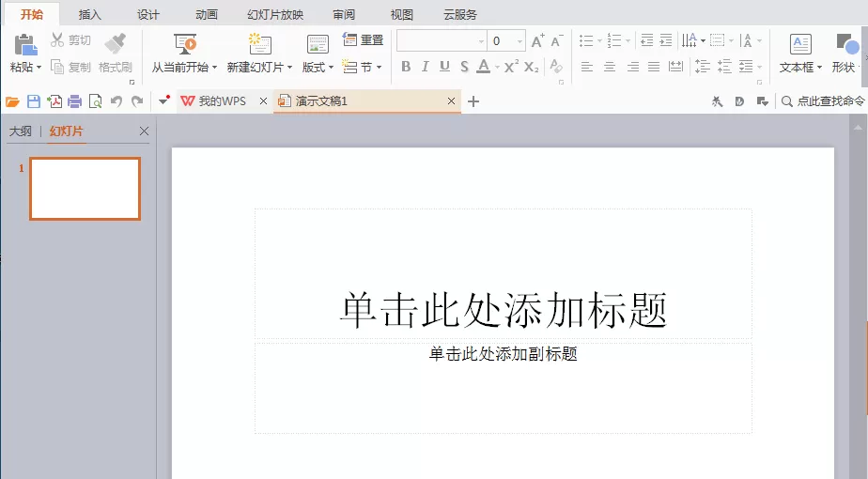
Task: Click the Print icon in quick toolbar
Action: (75, 101)
